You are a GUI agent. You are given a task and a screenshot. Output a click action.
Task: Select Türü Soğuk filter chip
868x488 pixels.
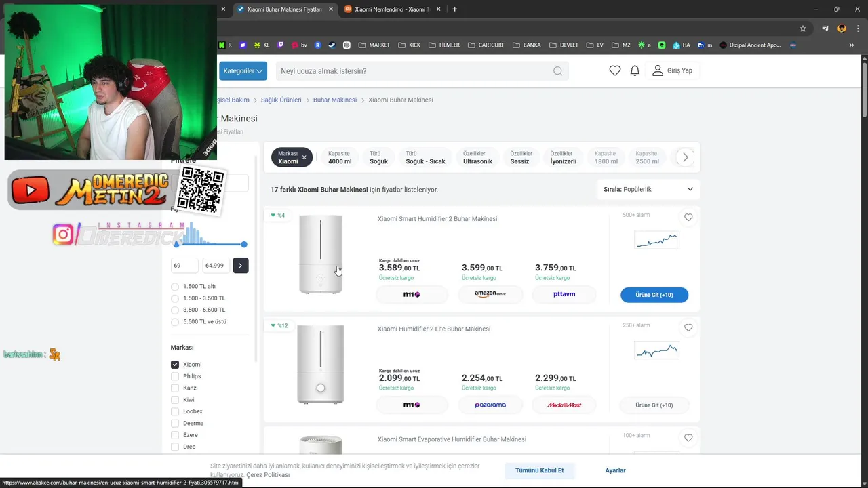click(x=378, y=157)
